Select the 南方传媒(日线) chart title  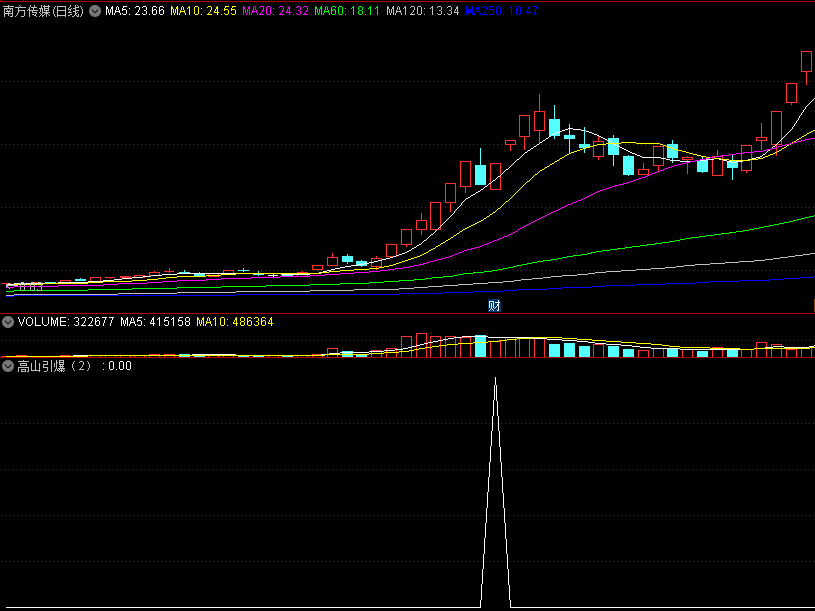43,11
